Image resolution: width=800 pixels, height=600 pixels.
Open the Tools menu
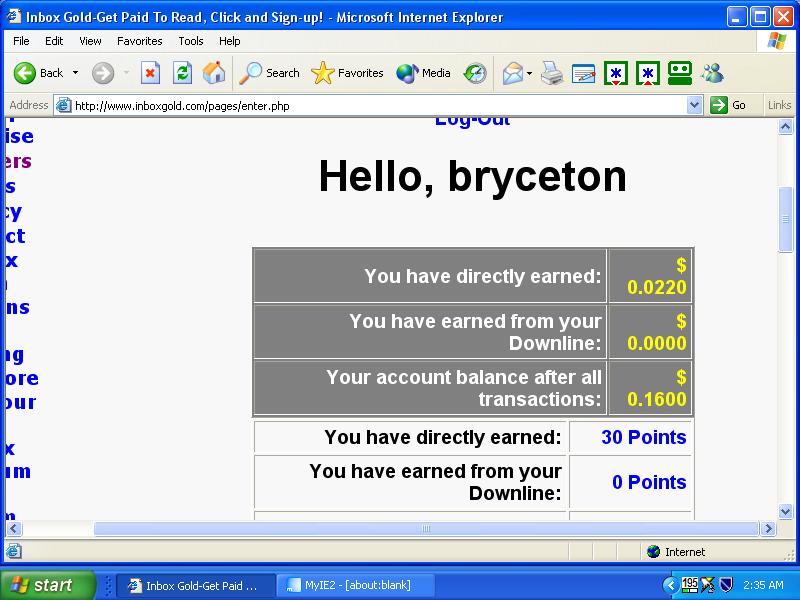pyautogui.click(x=190, y=40)
